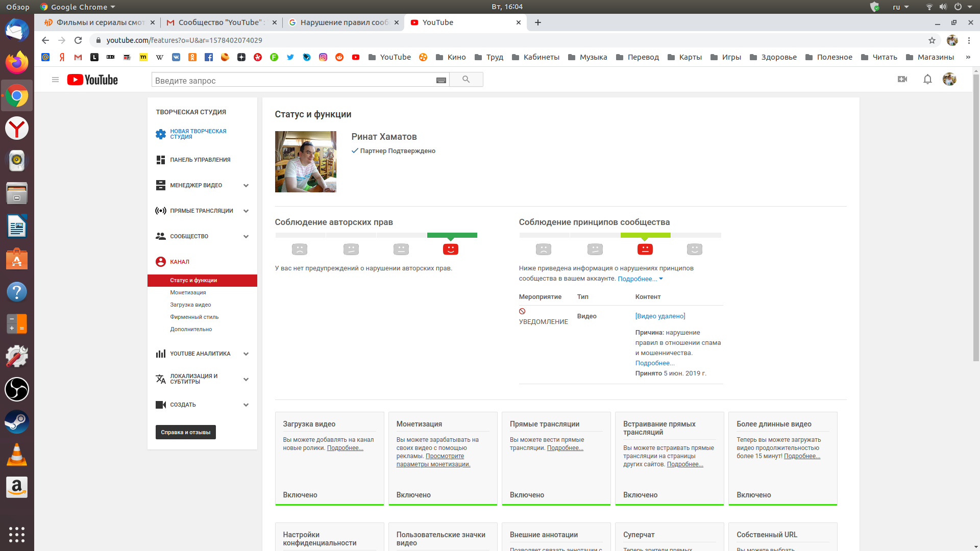Open the notifications bell

[927, 79]
